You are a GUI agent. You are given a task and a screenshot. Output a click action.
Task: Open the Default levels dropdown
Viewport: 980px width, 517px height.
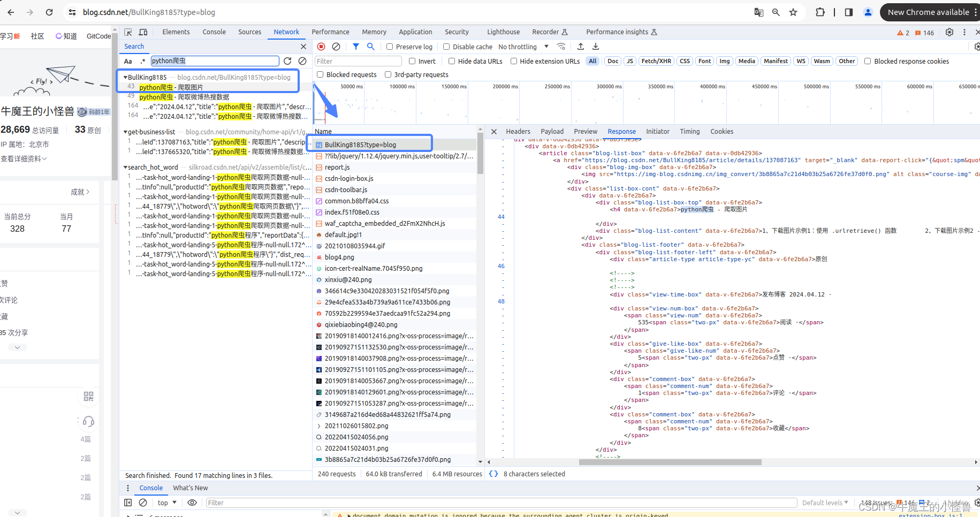click(x=825, y=503)
